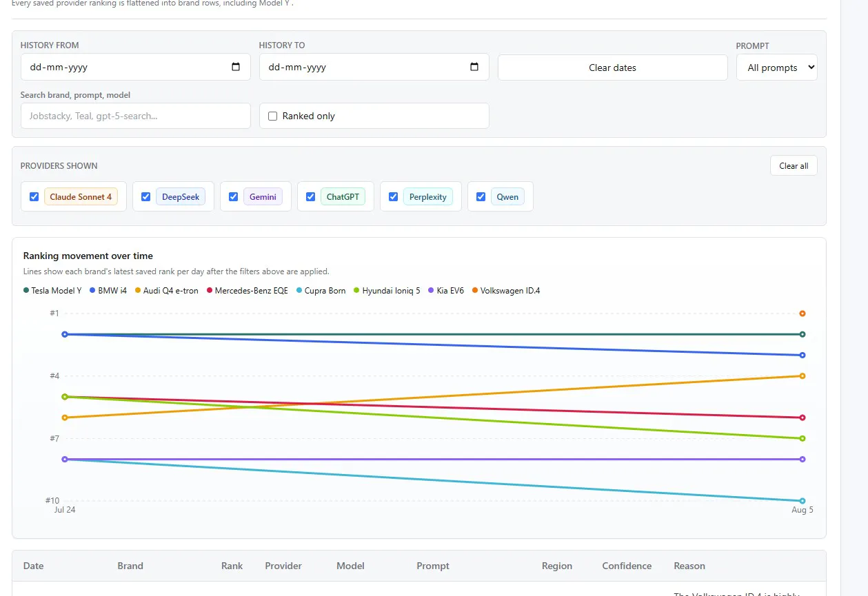Click the History To date input
Screen dimensions: 868x596
pos(374,67)
